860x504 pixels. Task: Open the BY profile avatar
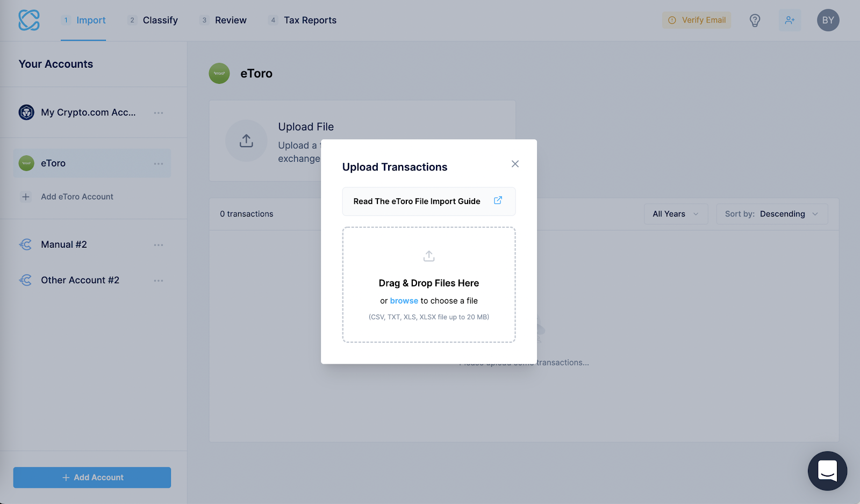coord(828,20)
